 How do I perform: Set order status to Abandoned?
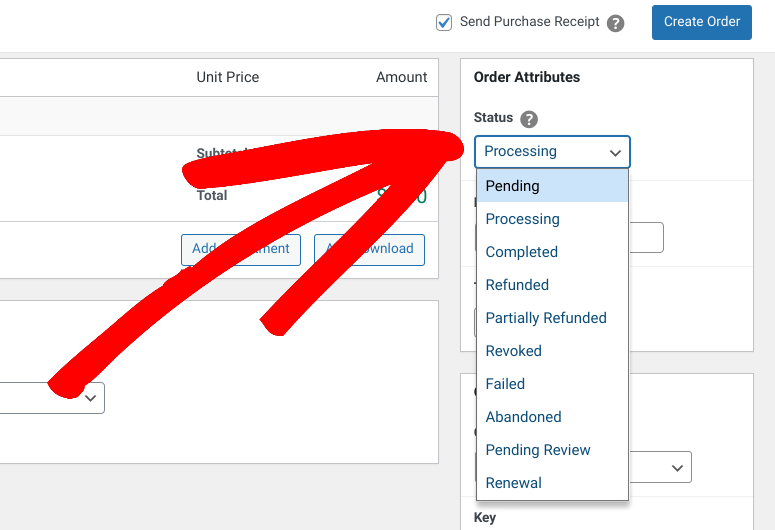click(552, 417)
